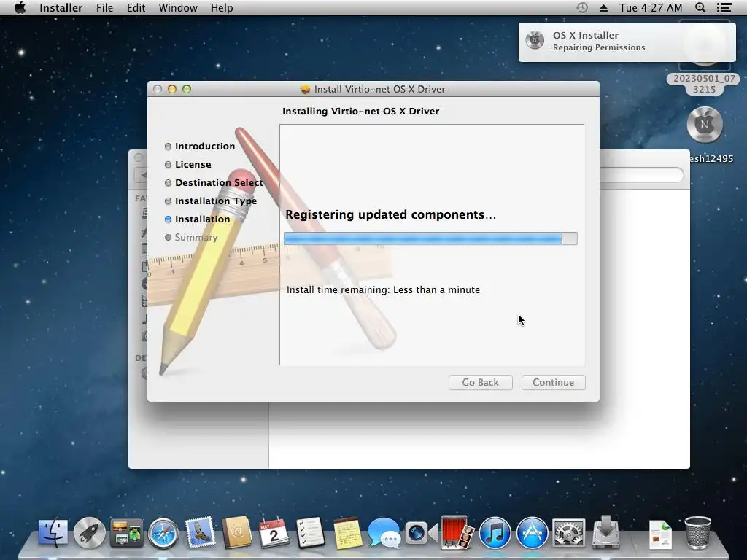
Task: Open Notes yellow pad in Dock
Action: [347, 533]
